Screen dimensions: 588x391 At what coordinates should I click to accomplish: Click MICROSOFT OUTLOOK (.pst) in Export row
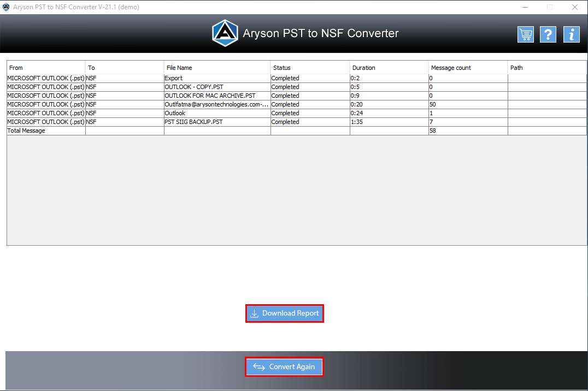[x=46, y=78]
